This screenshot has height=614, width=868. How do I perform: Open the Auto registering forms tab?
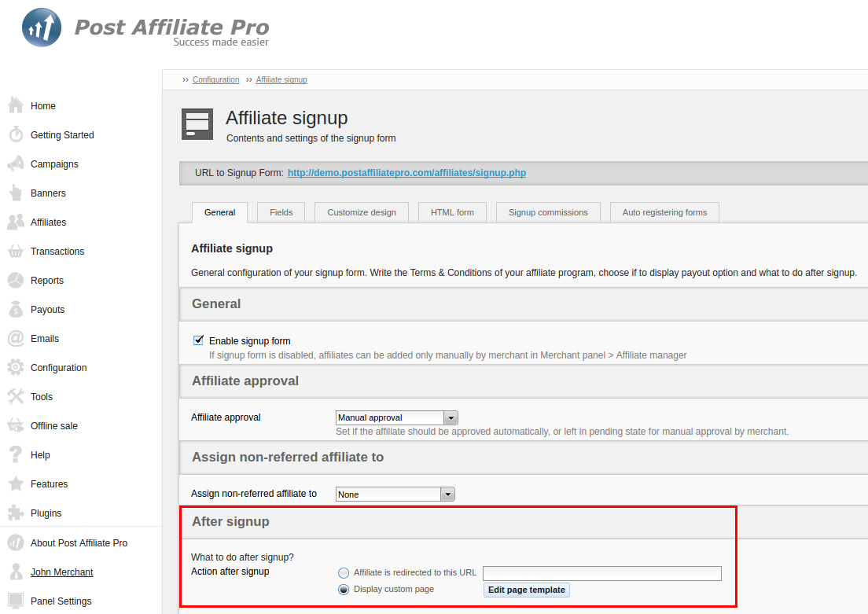coord(664,212)
